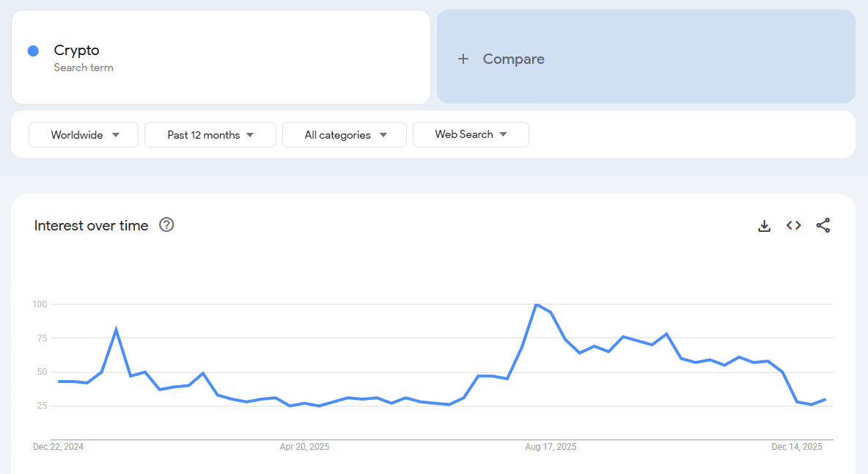Open the Worldwide region dropdown
Viewport: 868px width, 474px height.
[x=83, y=134]
